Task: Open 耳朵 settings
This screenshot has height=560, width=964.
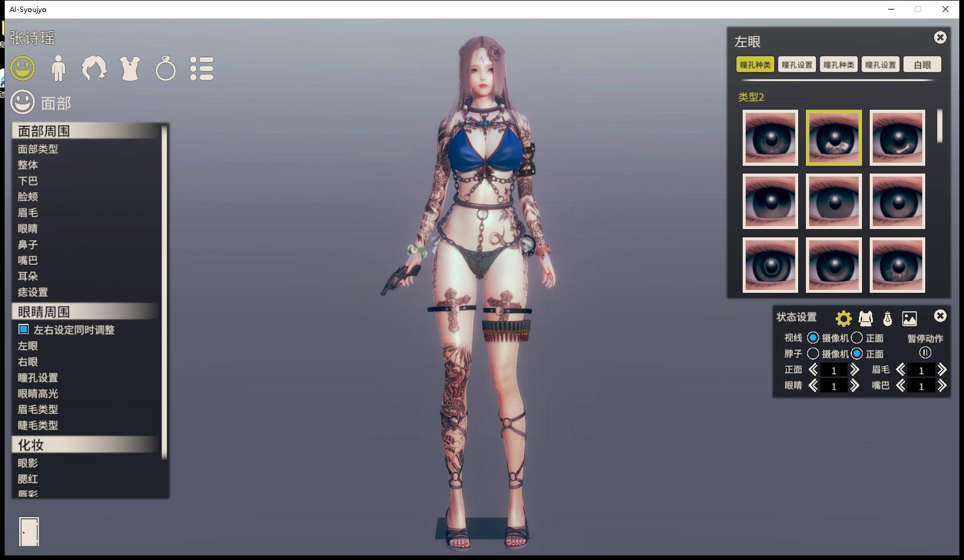Action: click(28, 276)
